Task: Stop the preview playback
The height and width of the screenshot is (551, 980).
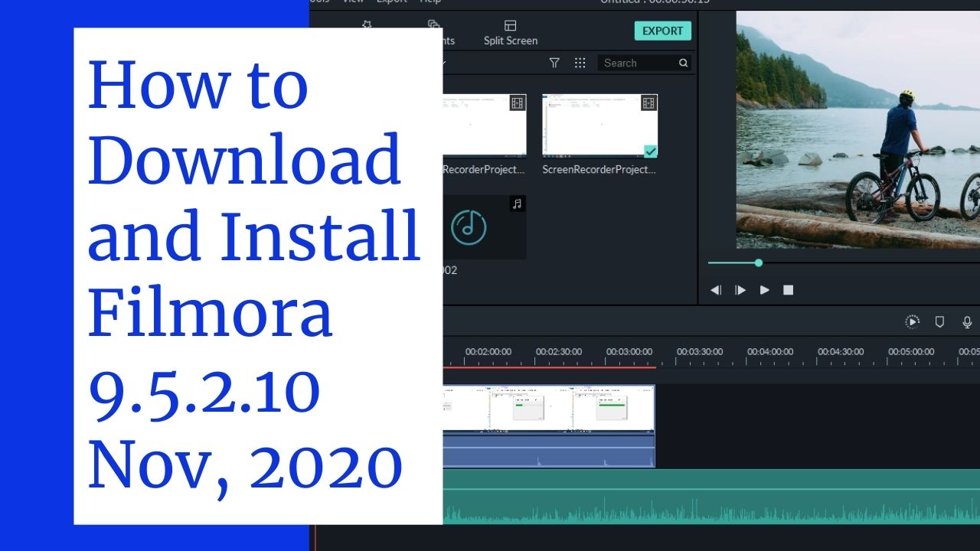Action: pyautogui.click(x=788, y=290)
